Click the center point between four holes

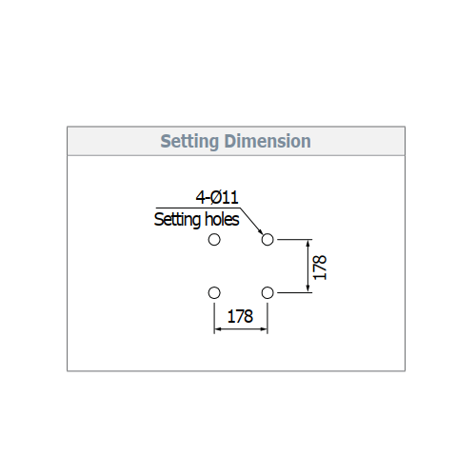pos(241,267)
